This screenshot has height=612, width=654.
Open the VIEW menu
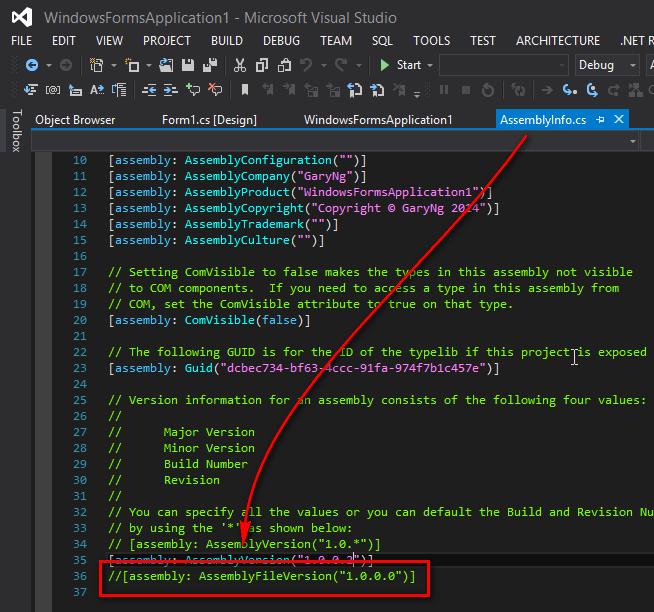pos(109,41)
